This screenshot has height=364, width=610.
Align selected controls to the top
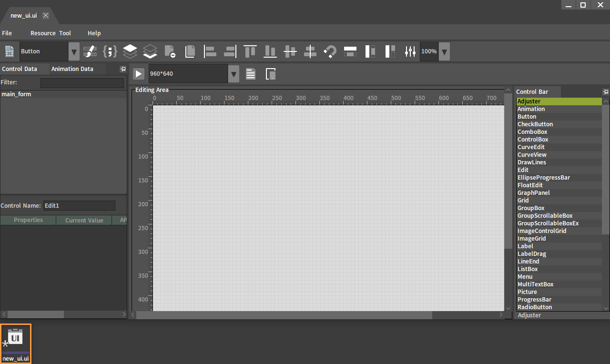click(x=250, y=51)
